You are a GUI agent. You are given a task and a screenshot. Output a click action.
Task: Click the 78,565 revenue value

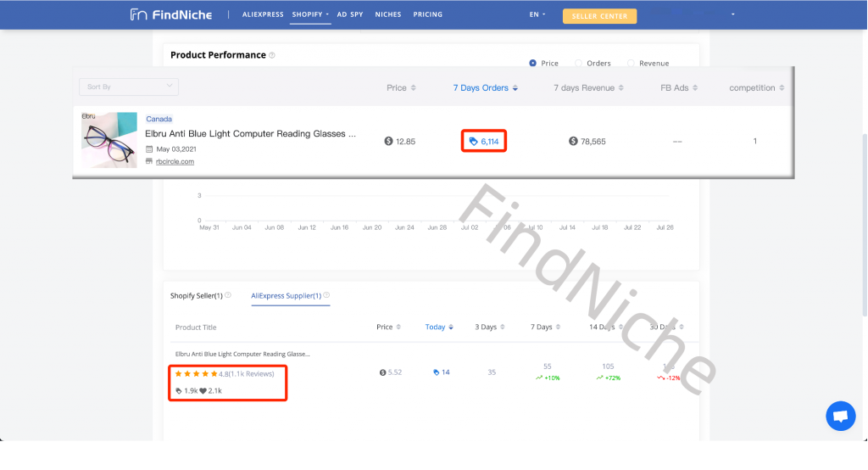point(593,142)
